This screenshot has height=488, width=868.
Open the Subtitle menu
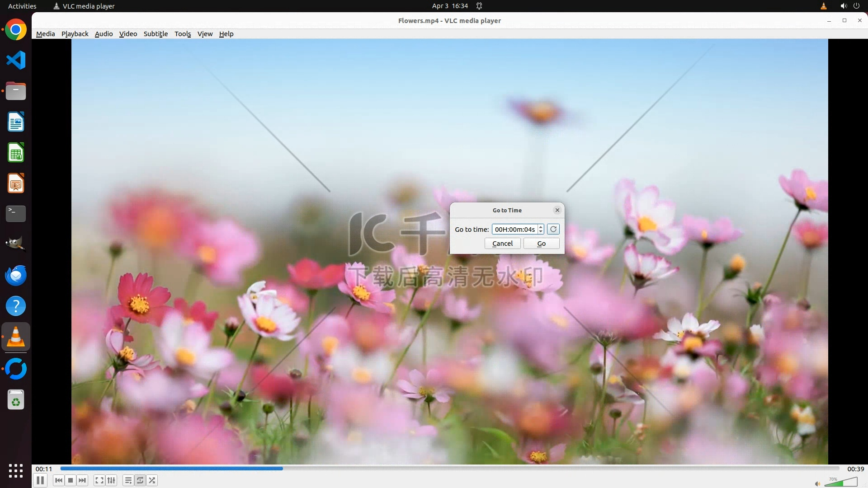(156, 34)
